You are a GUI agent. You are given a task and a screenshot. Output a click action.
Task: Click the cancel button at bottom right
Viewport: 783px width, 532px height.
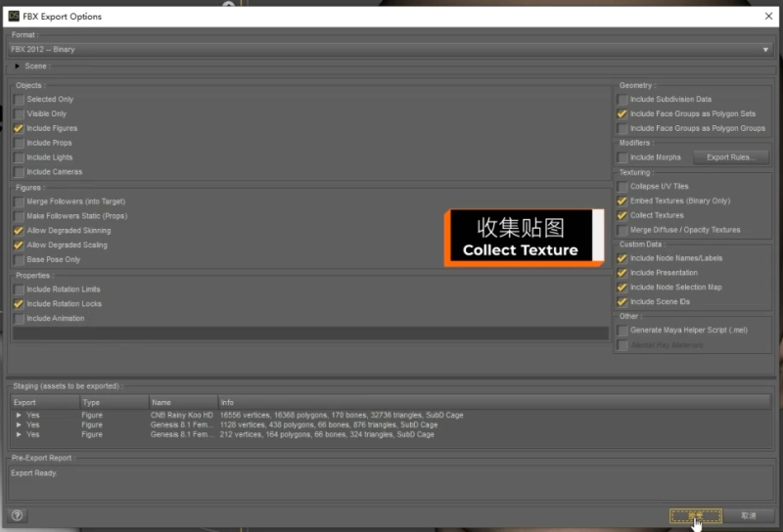click(x=748, y=515)
